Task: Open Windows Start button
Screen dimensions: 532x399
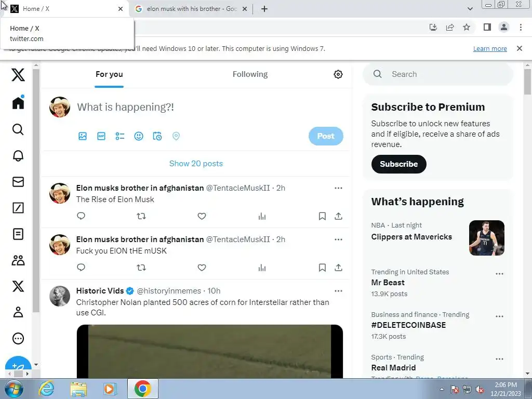Action: 13,389
